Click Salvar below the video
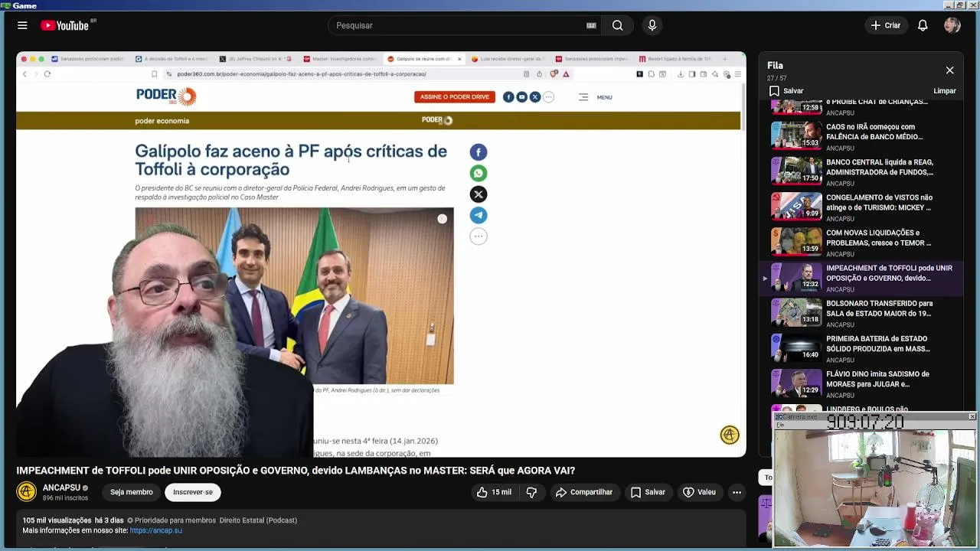 648,492
